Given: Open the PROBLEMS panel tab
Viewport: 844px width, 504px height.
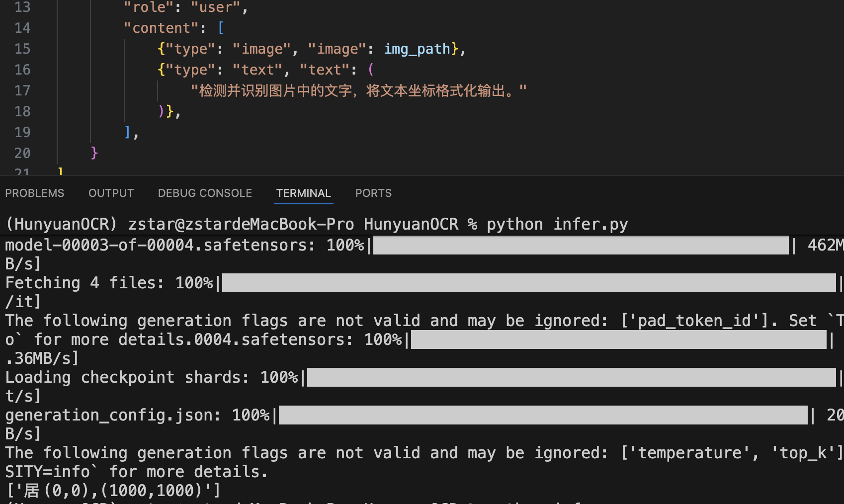Looking at the screenshot, I should pos(35,193).
